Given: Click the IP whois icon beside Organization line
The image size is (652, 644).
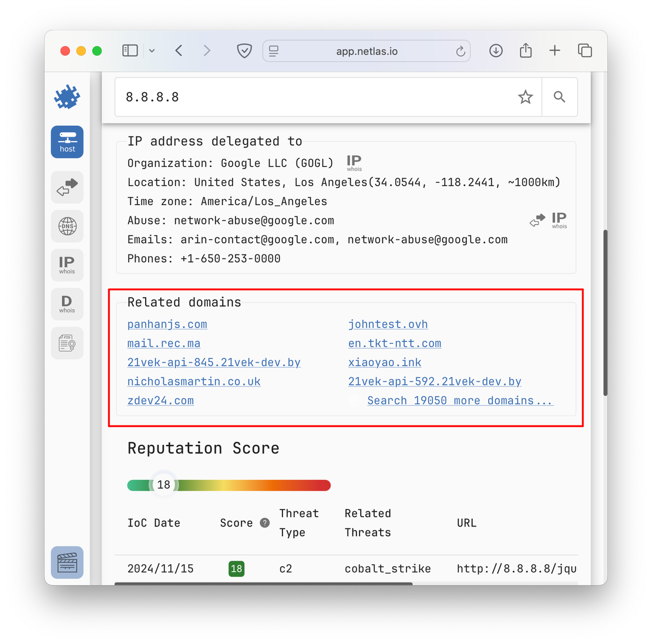Looking at the screenshot, I should (354, 162).
